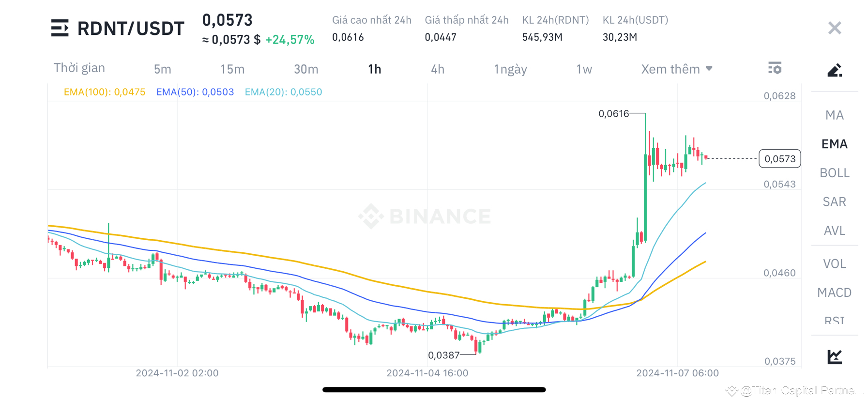Enable the BOLL Bollinger Bands indicator
The height and width of the screenshot is (401, 868).
coord(834,172)
